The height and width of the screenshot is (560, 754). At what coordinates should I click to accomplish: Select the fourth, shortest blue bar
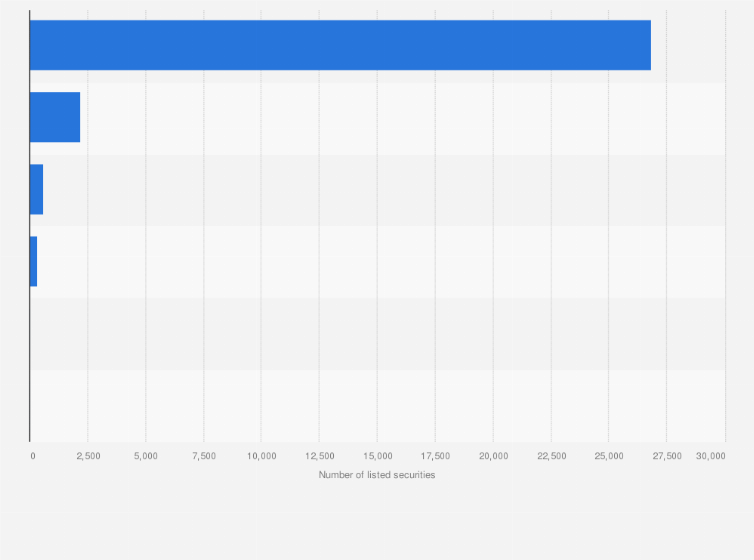(34, 261)
